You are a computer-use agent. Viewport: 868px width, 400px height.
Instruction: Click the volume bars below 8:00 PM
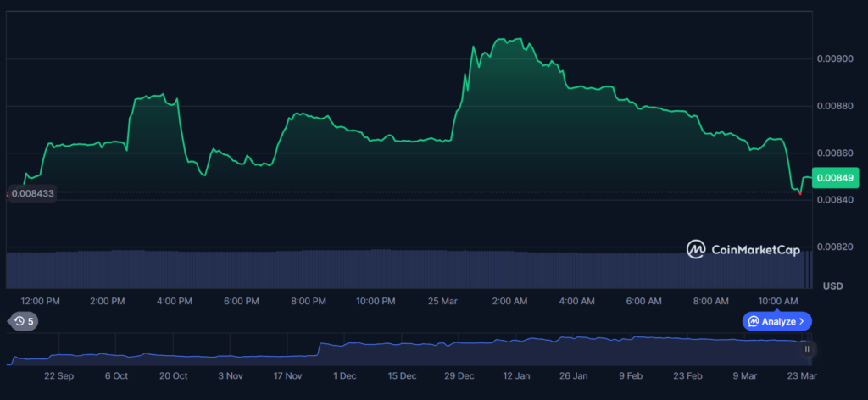pos(309,269)
